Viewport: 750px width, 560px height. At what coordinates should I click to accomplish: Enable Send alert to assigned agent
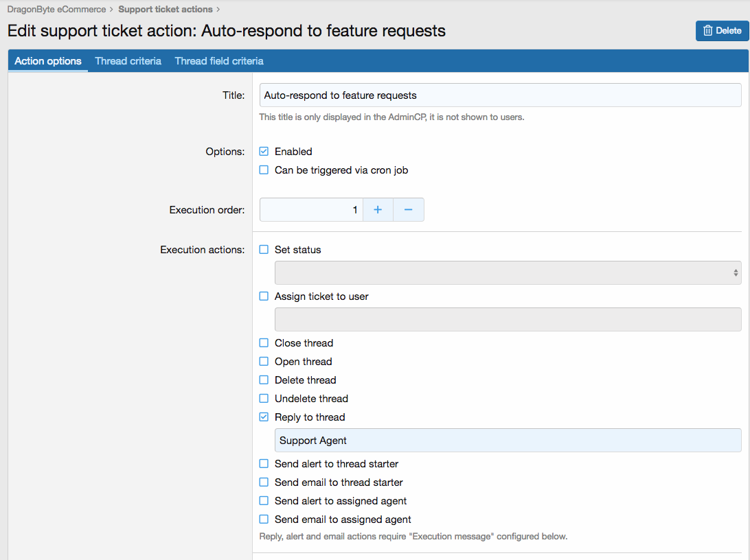(x=264, y=501)
